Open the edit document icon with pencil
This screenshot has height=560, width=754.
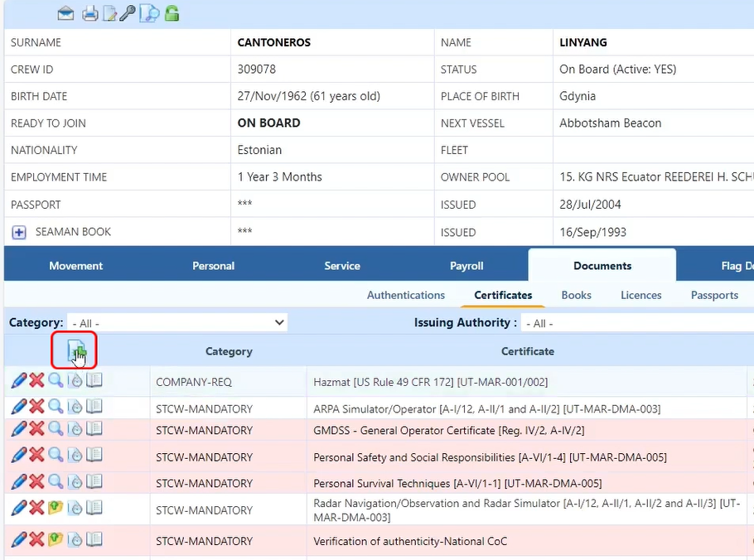[110, 13]
